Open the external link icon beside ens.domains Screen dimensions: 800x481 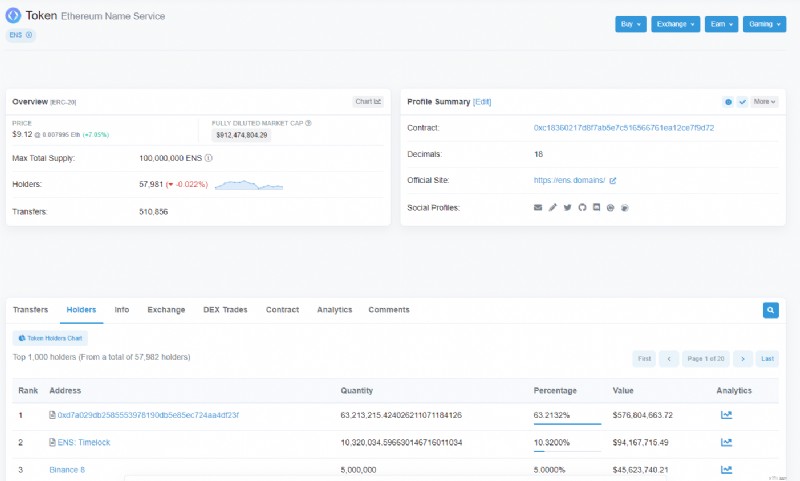click(613, 181)
